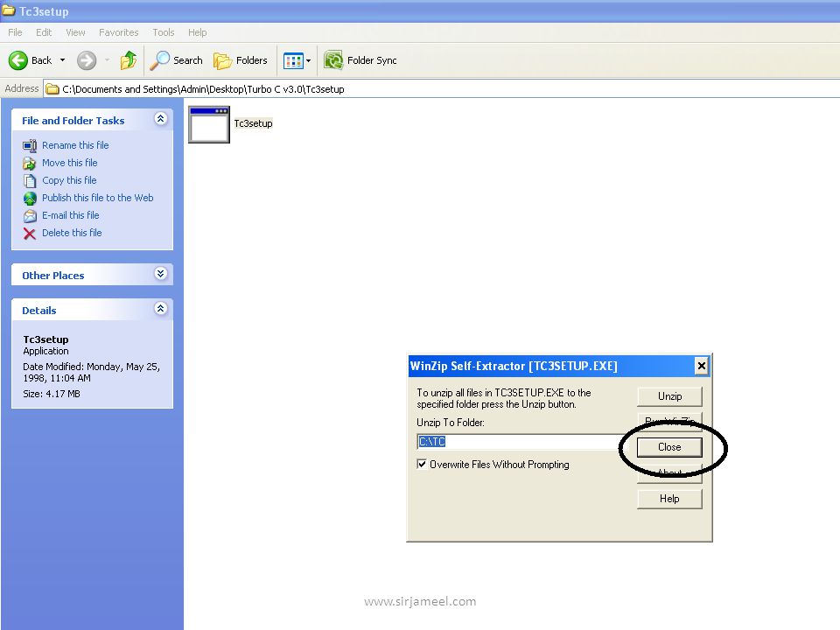
Task: Launch Folder Sync from toolbar
Action: point(360,60)
